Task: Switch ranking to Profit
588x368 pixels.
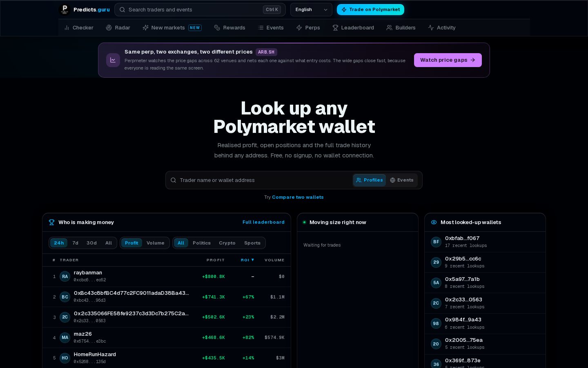Action: [131, 243]
